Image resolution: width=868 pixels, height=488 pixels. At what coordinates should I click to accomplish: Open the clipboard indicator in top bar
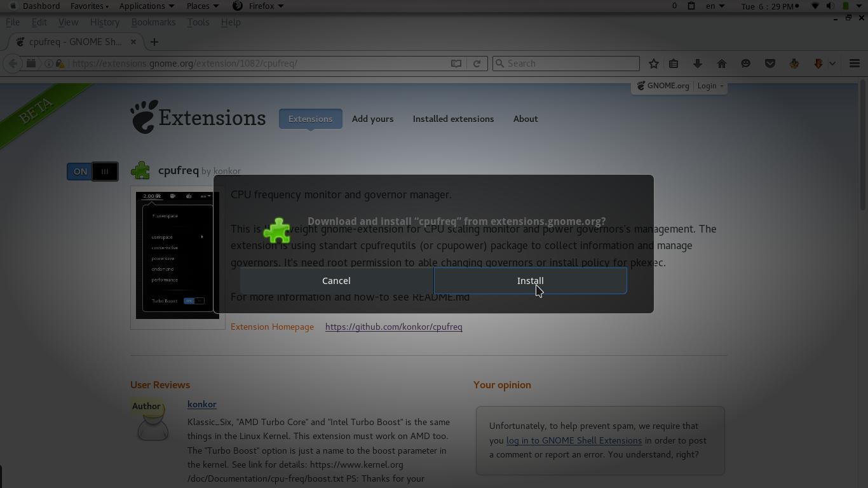point(691,6)
